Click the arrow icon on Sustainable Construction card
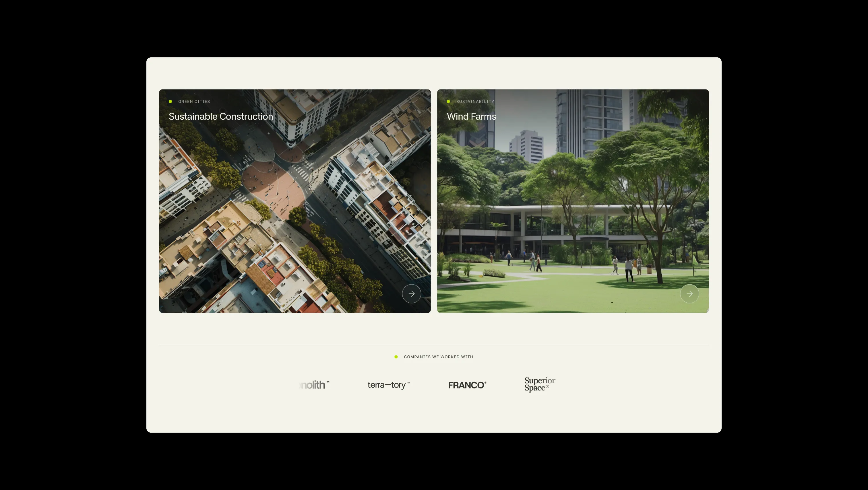The width and height of the screenshot is (868, 490). coord(411,294)
